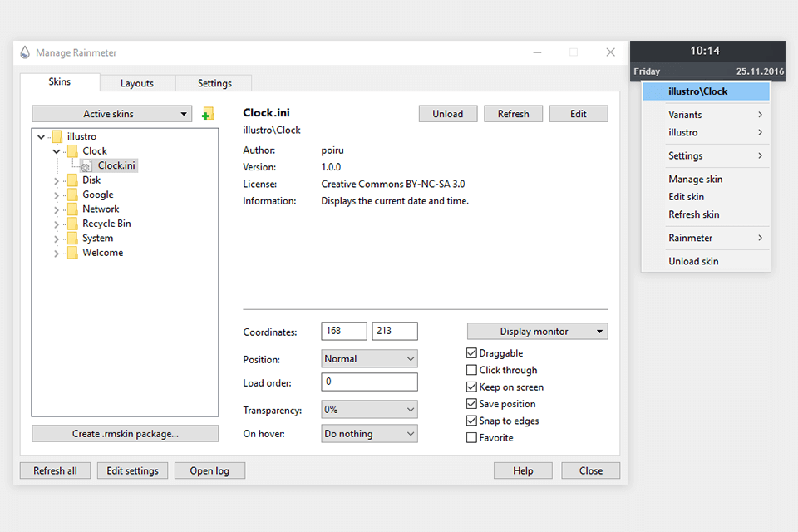This screenshot has width=798, height=532.
Task: Click the illustro root folder icon
Action: 57,136
